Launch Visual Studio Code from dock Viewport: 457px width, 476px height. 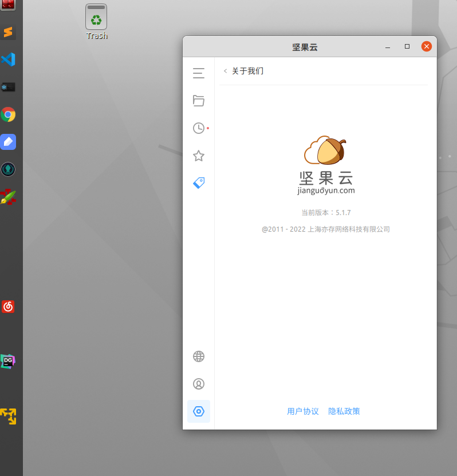pyautogui.click(x=8, y=59)
